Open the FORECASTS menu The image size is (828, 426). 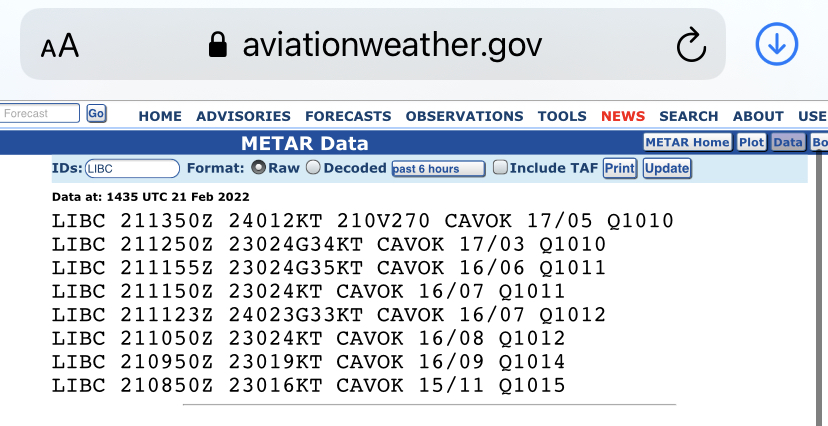coord(348,116)
